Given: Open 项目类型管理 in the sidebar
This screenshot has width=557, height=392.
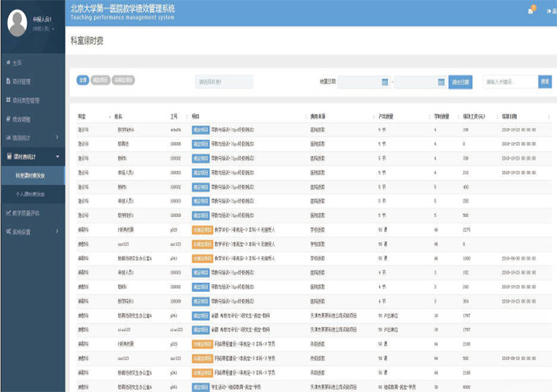Looking at the screenshot, I should (26, 101).
